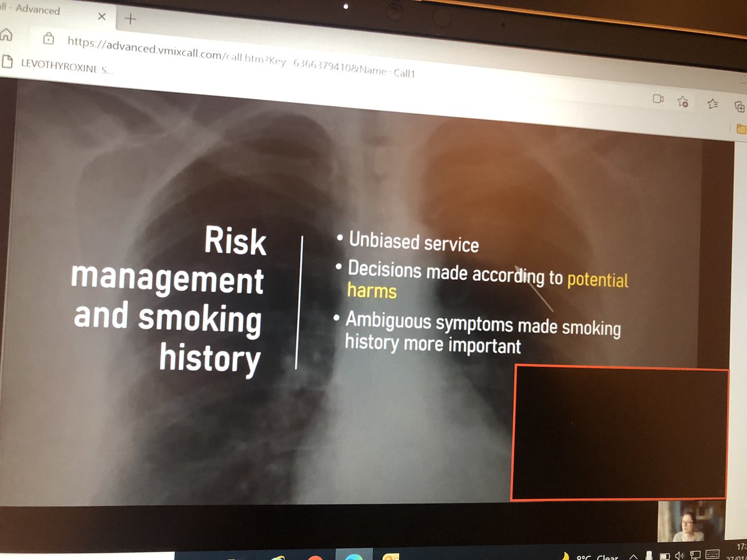Click 'Unbiased service' bullet text
Image resolution: width=747 pixels, height=560 pixels.
pos(413,241)
